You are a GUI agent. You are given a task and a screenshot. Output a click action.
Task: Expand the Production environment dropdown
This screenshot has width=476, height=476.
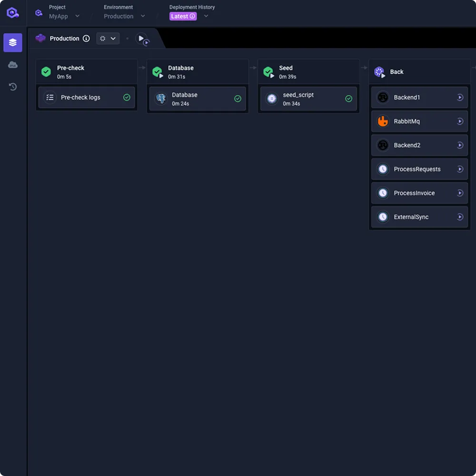pos(143,16)
